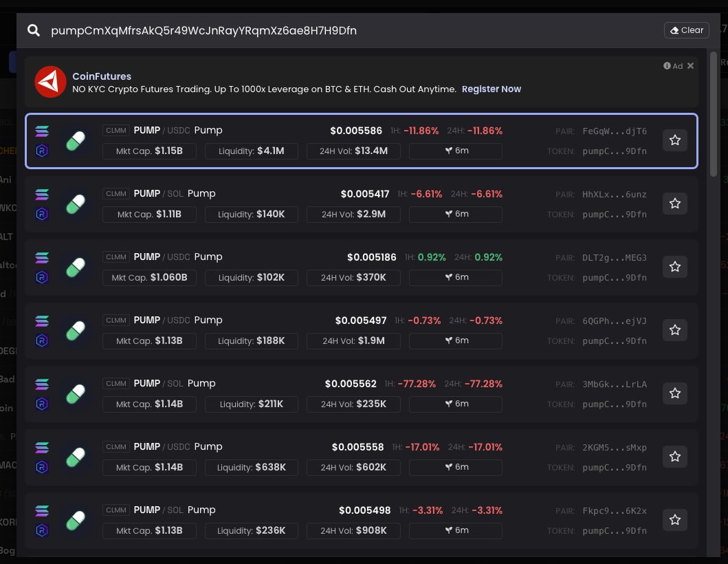This screenshot has height=564, width=728.
Task: Click Solana chain icon in $0.005417 row
Action: click(x=42, y=194)
